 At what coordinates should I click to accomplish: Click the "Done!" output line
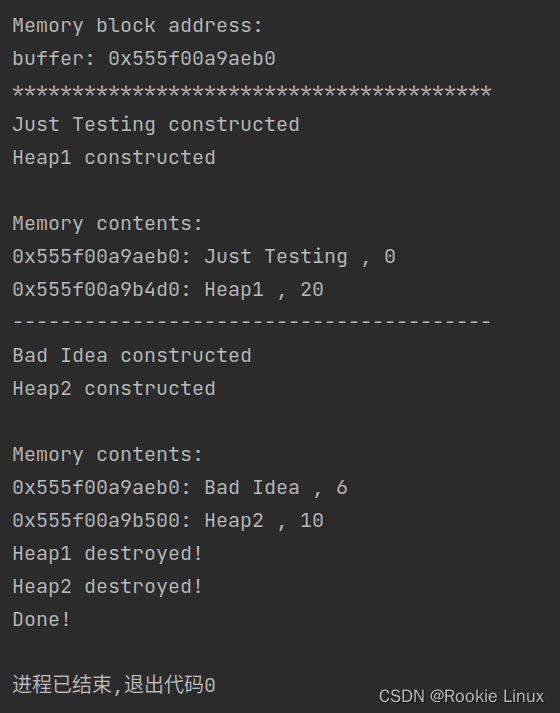click(41, 620)
